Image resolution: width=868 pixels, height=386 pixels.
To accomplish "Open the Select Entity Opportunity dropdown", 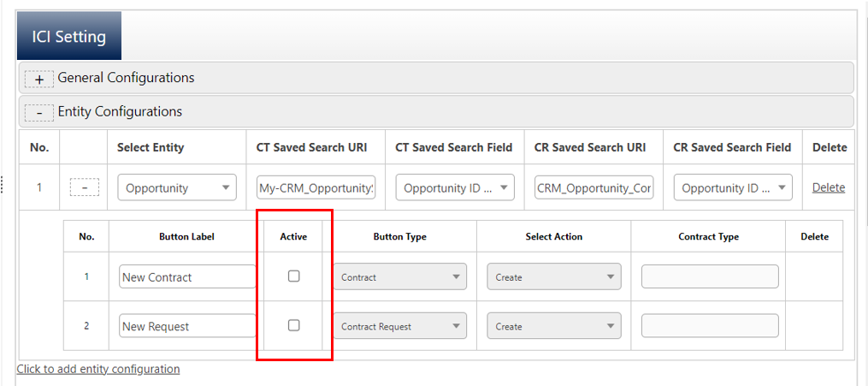I will click(x=177, y=188).
